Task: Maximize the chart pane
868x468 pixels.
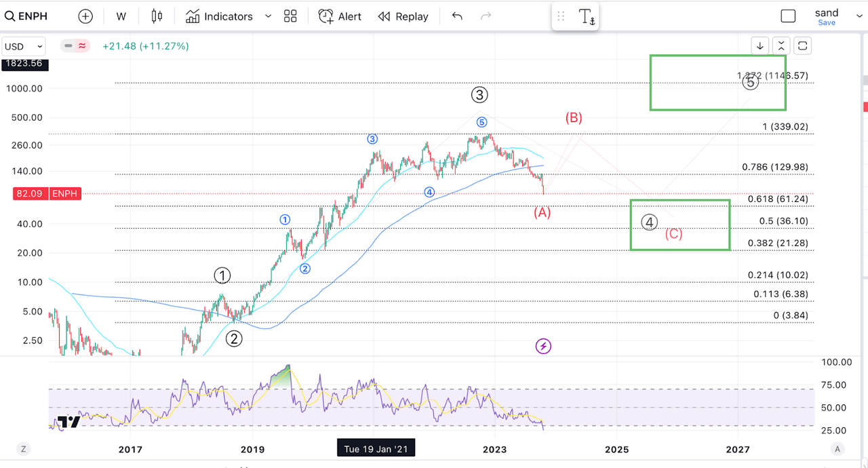Action: 802,46
